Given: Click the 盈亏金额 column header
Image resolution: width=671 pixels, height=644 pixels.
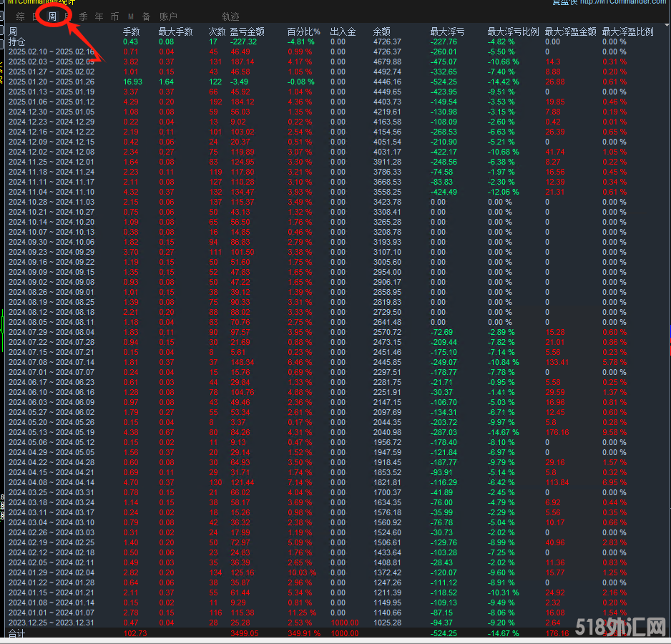Looking at the screenshot, I should [x=247, y=31].
